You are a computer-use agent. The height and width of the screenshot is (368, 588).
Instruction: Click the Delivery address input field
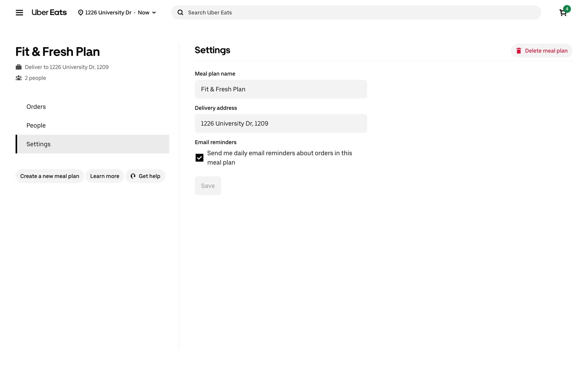(281, 124)
